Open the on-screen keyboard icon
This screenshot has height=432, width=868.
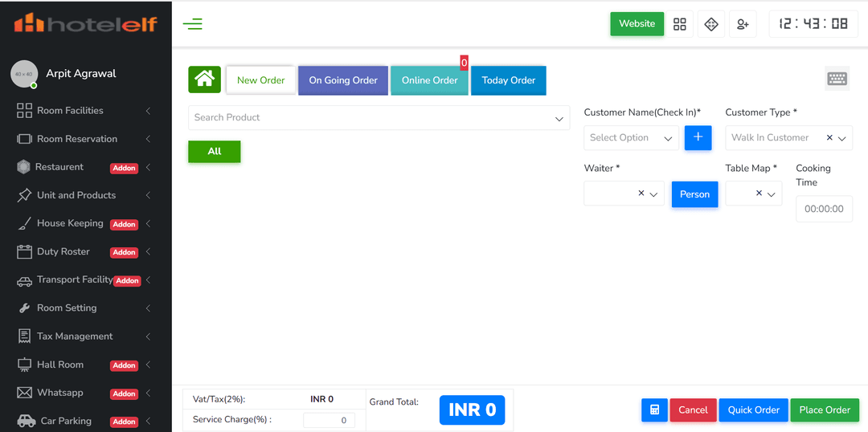tap(837, 79)
